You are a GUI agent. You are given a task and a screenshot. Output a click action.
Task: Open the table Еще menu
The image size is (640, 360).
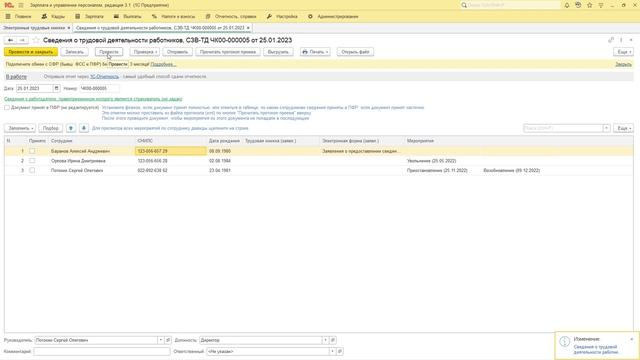(x=624, y=128)
